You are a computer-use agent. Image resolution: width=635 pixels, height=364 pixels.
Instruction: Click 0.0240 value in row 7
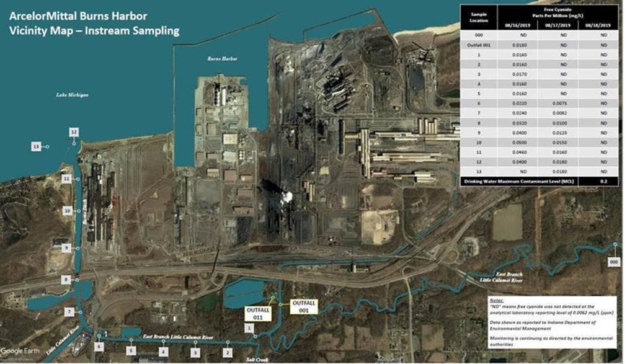(519, 113)
